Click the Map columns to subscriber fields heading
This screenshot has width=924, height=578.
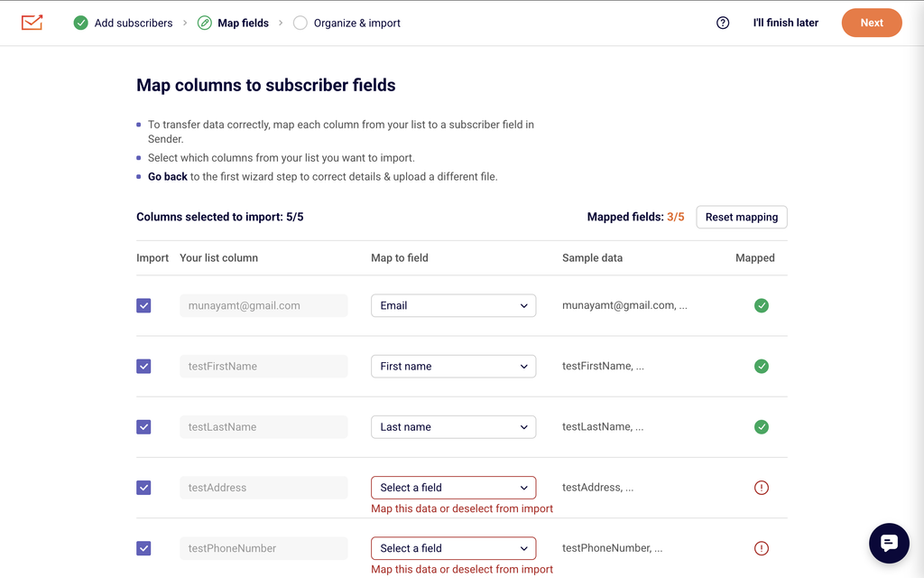(266, 85)
